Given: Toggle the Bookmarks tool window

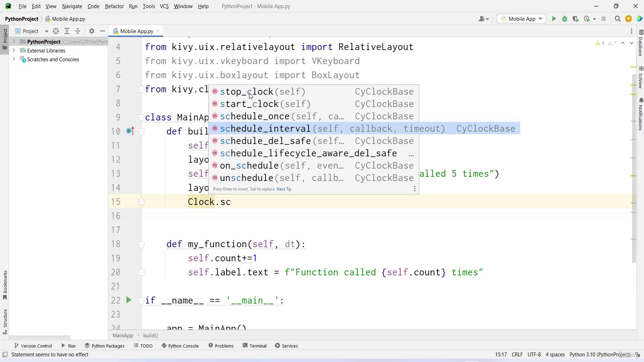Looking at the screenshot, I should point(5,285).
